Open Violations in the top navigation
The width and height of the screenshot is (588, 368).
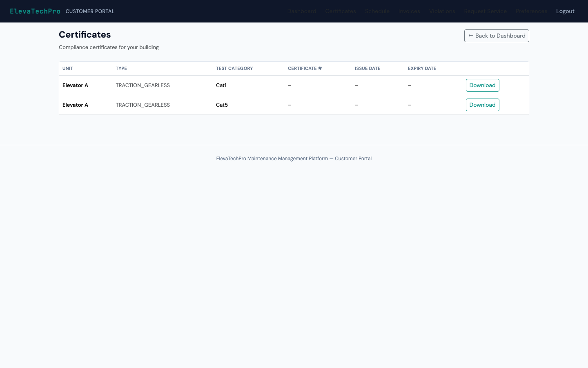click(x=442, y=11)
